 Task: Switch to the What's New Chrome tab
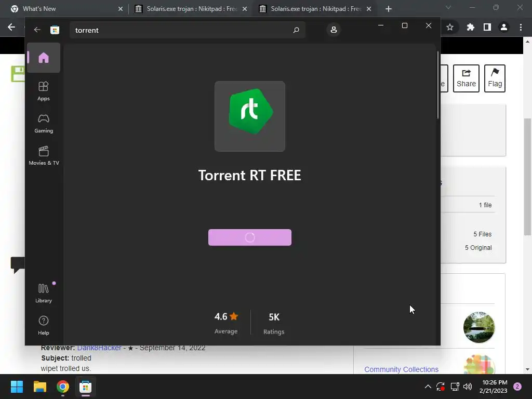tap(66, 9)
